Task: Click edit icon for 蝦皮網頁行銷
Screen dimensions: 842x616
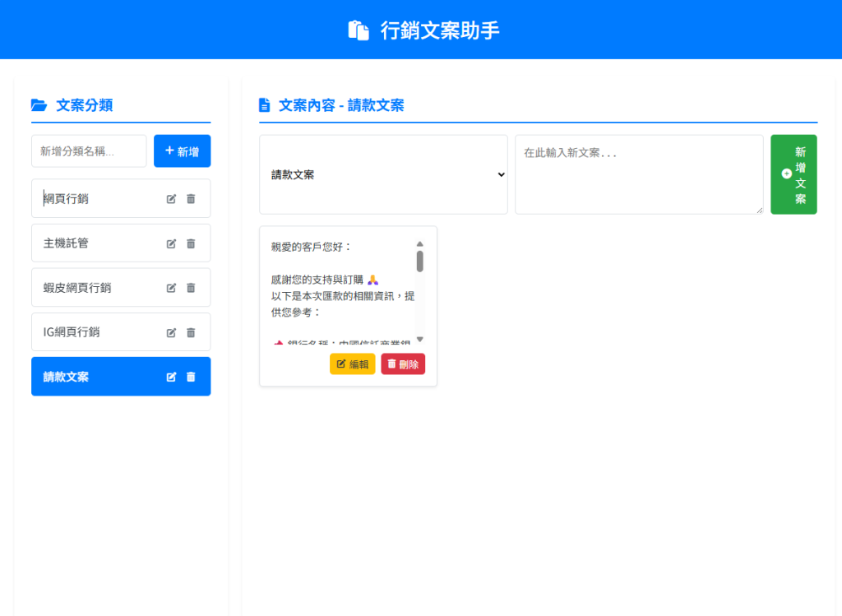Action: pyautogui.click(x=171, y=288)
